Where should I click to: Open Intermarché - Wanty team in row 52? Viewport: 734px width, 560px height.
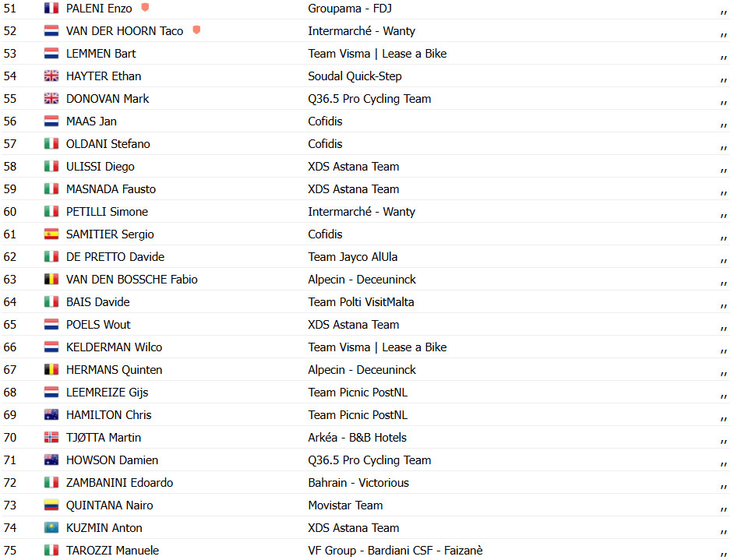tap(362, 31)
